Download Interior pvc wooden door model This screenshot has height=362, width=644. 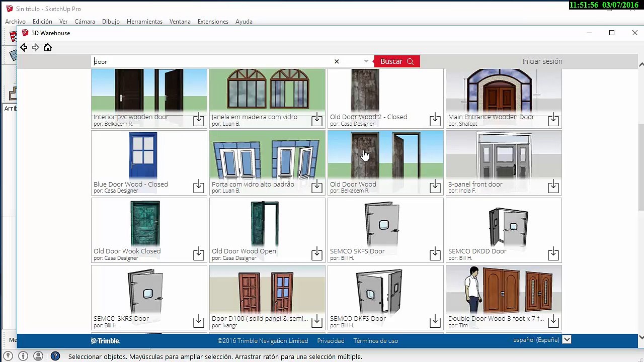pos(199,120)
